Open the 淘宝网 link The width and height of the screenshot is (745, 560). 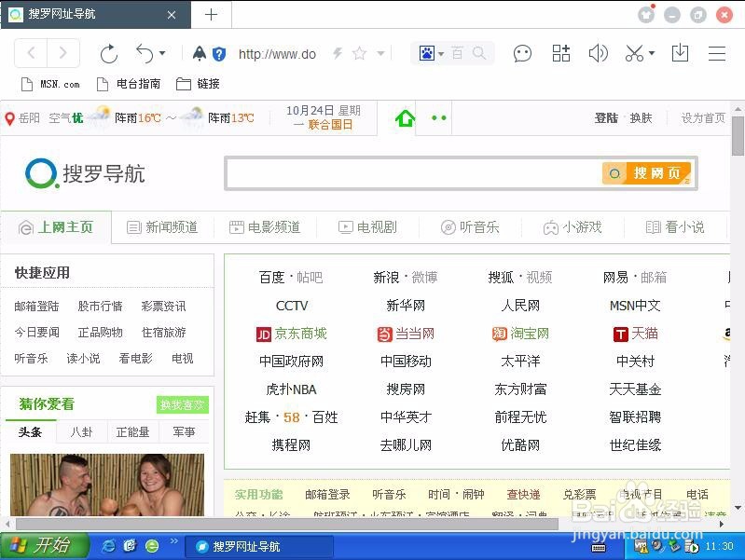(x=520, y=334)
